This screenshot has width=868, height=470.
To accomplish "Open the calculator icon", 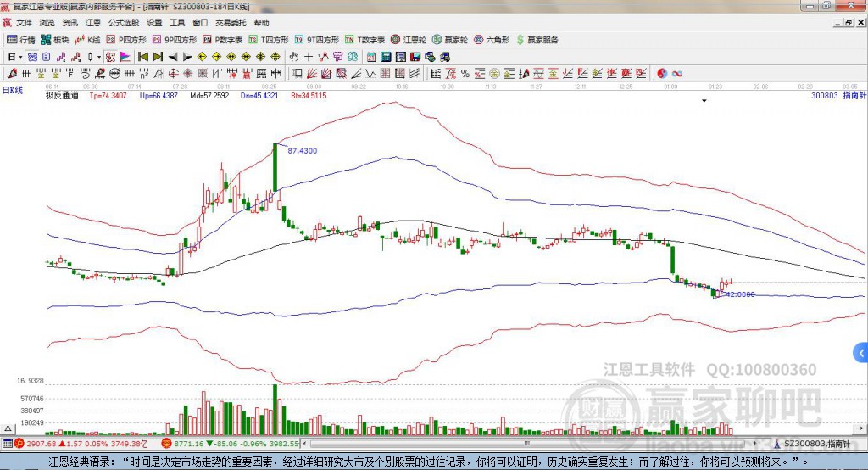I will (387, 57).
